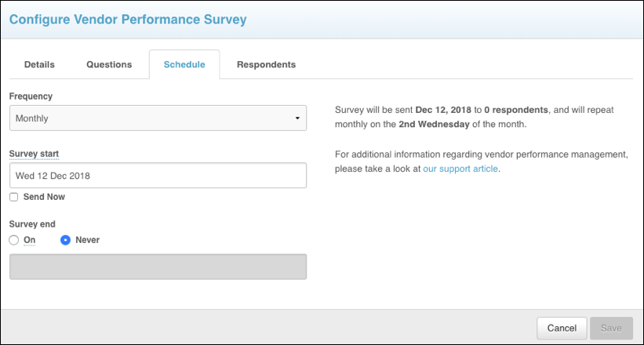Screen dimensions: 644x345
Task: Click the underlined On label text
Action: tap(30, 240)
